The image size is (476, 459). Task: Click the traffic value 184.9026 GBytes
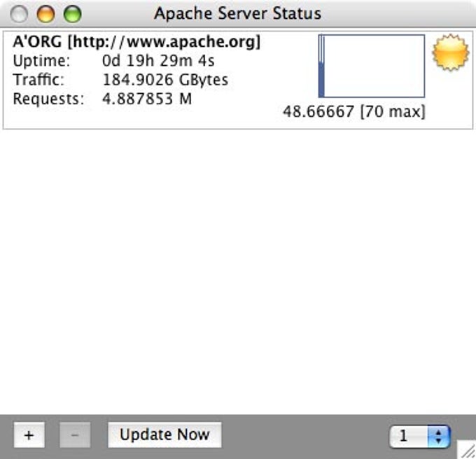(165, 80)
